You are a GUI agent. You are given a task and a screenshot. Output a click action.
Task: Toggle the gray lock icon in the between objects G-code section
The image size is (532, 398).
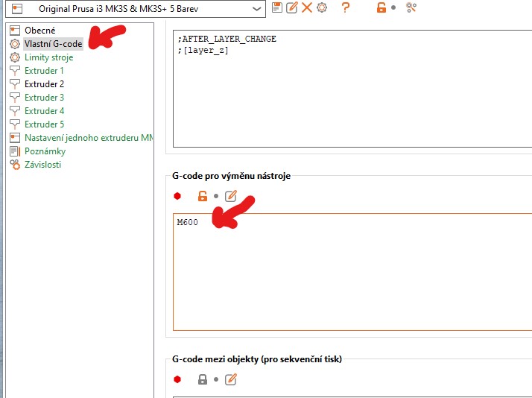point(202,379)
